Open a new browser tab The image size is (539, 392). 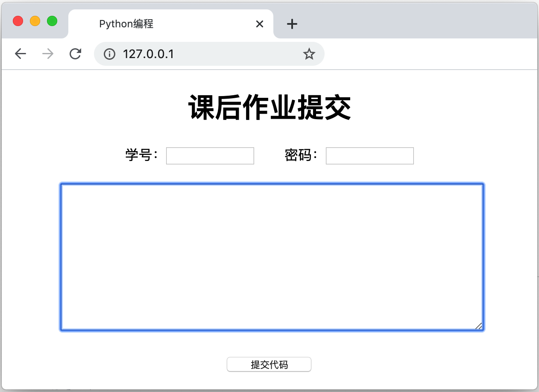click(x=292, y=24)
